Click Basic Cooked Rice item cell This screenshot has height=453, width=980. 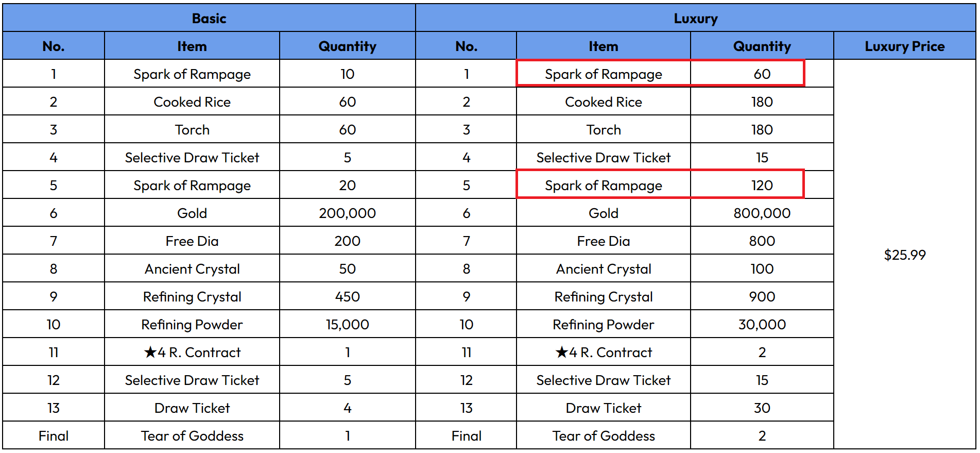coord(192,102)
